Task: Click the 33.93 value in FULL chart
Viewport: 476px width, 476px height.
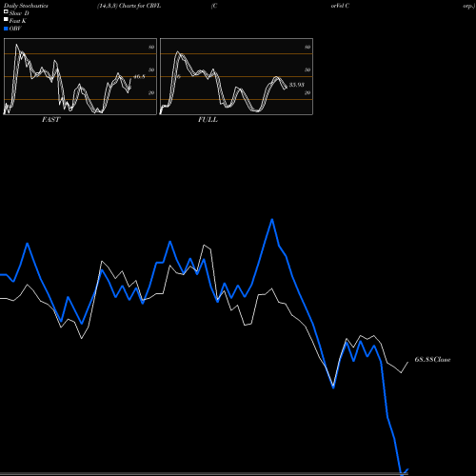Action: pyautogui.click(x=297, y=85)
